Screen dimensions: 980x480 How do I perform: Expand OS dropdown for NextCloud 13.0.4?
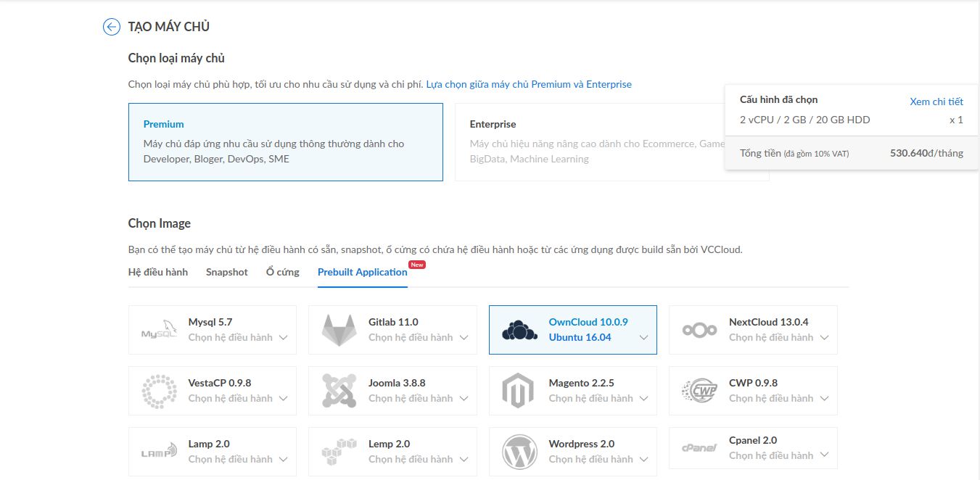tap(824, 338)
